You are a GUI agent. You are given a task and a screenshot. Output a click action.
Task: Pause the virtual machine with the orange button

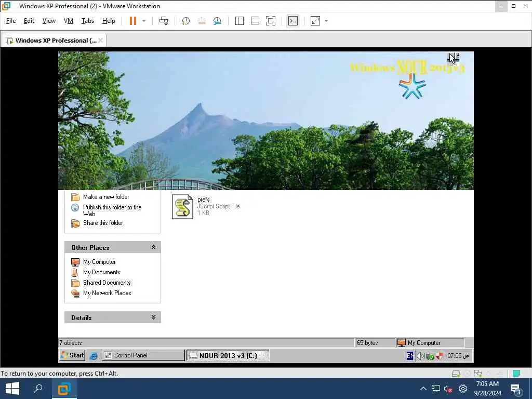pos(132,21)
